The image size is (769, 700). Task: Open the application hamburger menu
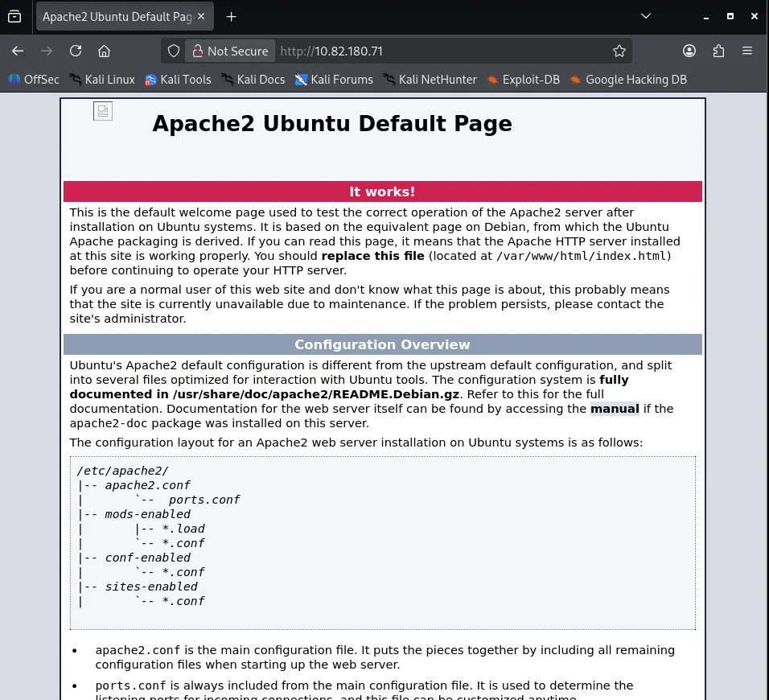click(x=747, y=51)
